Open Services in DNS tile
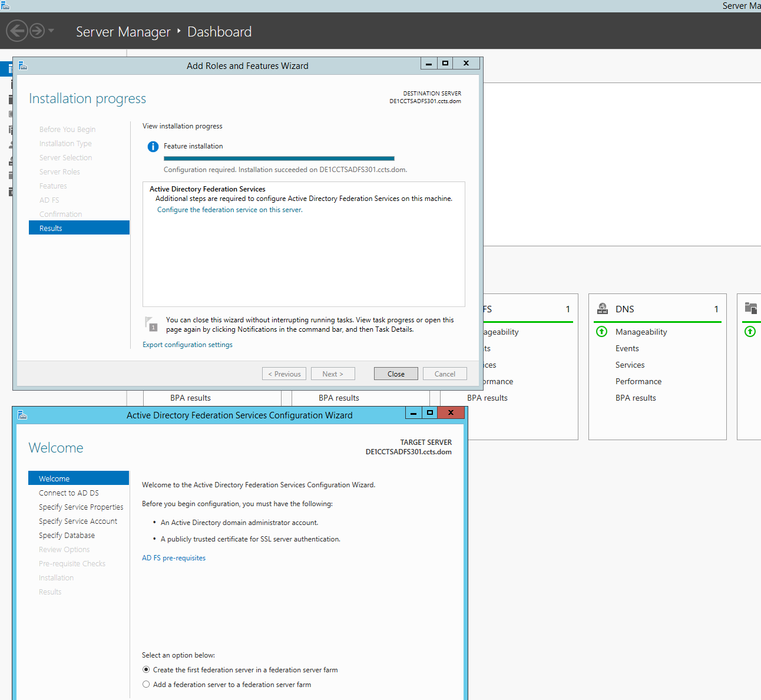The image size is (761, 700). [x=630, y=365]
